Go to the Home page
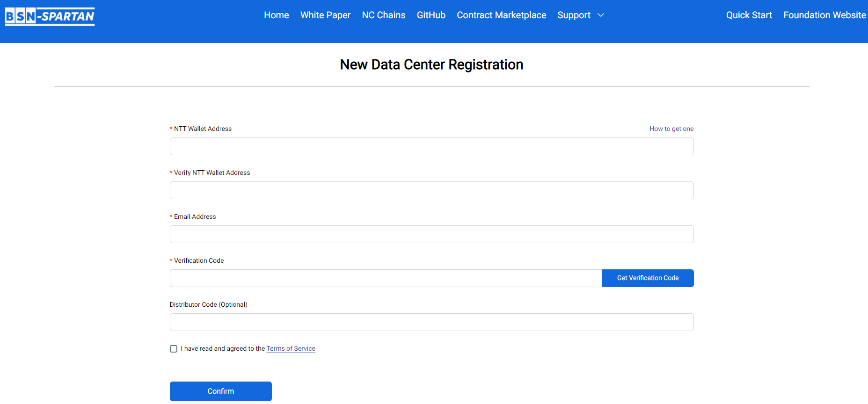Viewport: 868px width, 404px height. pyautogui.click(x=276, y=15)
